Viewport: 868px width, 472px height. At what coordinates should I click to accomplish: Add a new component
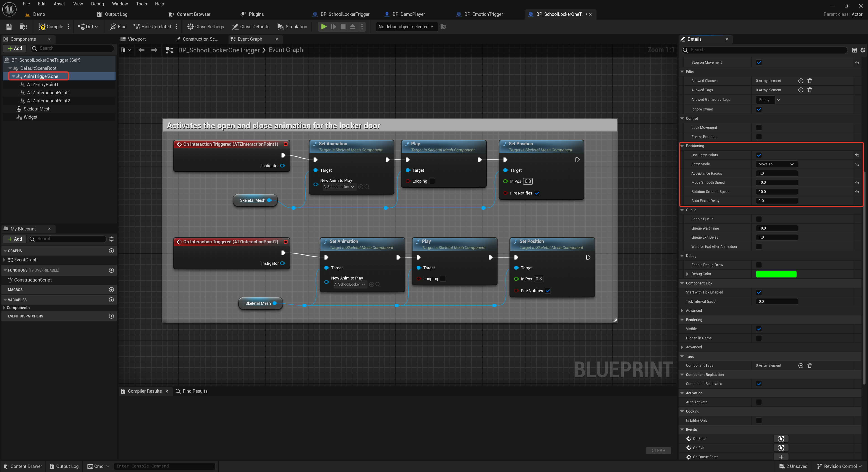tap(15, 48)
